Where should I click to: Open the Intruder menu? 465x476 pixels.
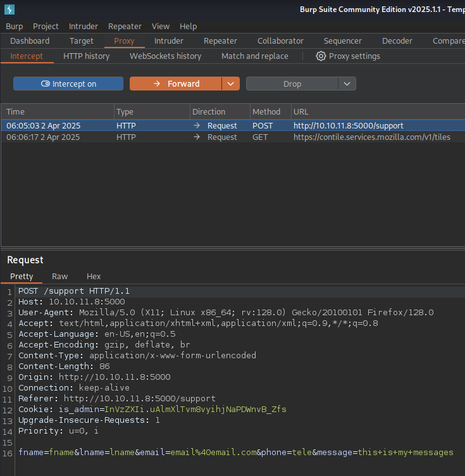[x=84, y=26]
